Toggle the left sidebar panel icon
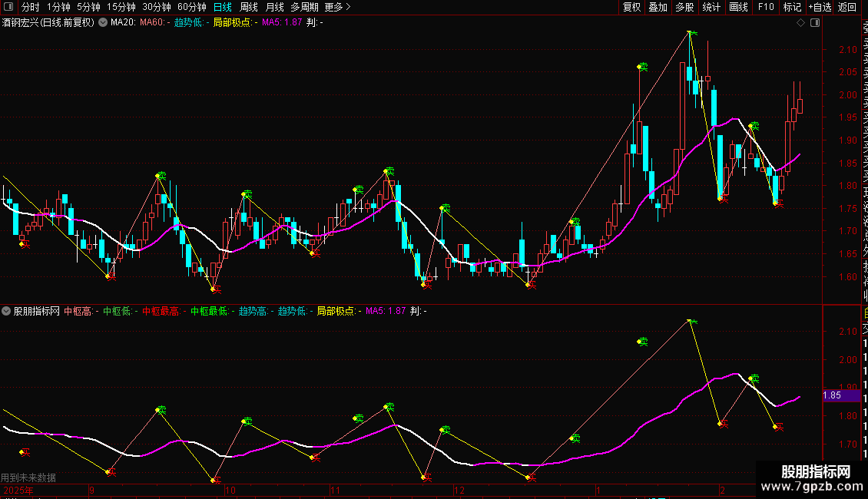The height and width of the screenshot is (499, 868). click(8, 8)
